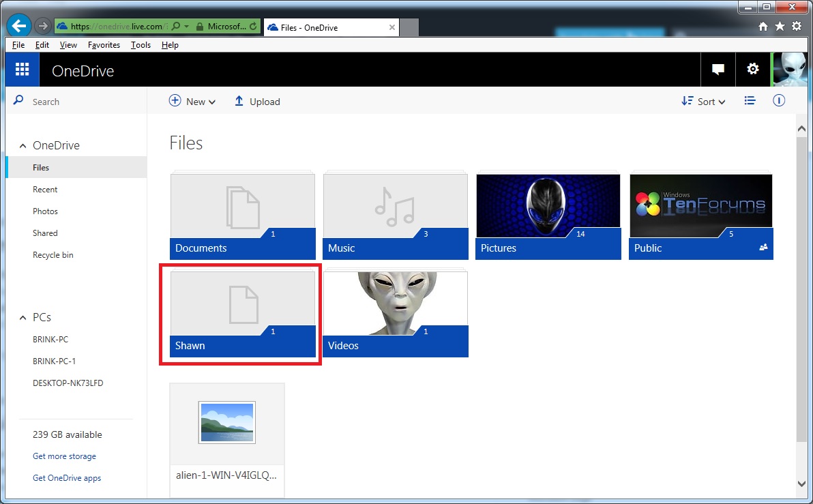Screen dimensions: 813x504
Task: Open the Videos folder tile
Action: click(395, 312)
